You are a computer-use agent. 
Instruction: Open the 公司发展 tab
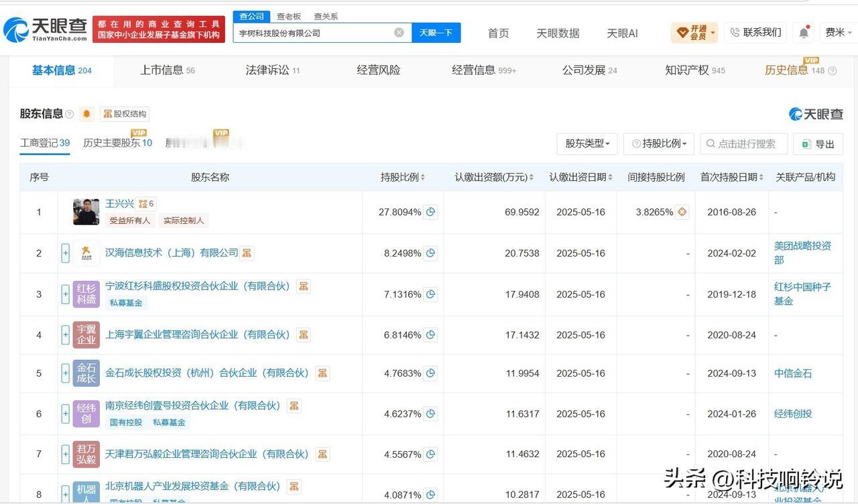point(590,70)
